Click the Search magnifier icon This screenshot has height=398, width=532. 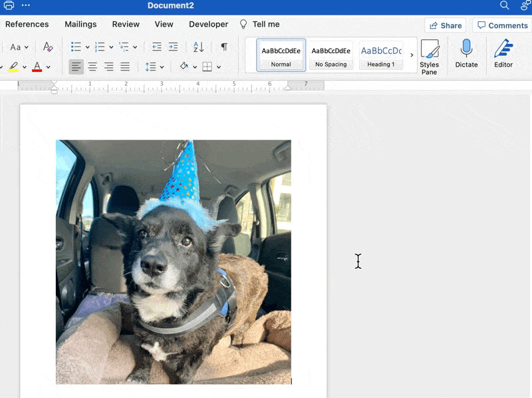click(x=505, y=5)
